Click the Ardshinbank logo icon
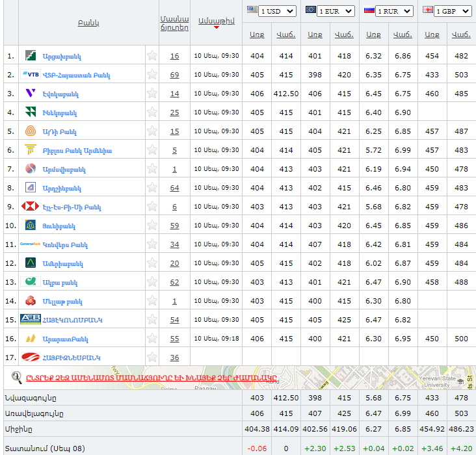Screen dimensions: 476x455 pyautogui.click(x=31, y=188)
